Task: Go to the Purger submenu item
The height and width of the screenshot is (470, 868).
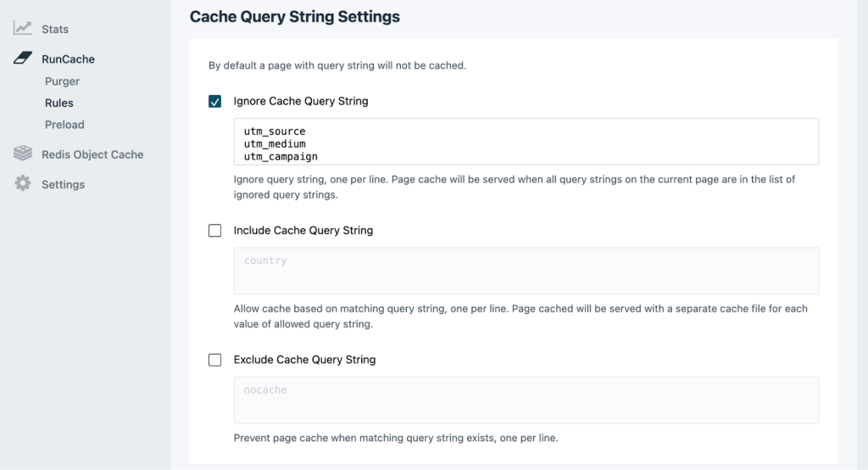Action: pos(62,81)
